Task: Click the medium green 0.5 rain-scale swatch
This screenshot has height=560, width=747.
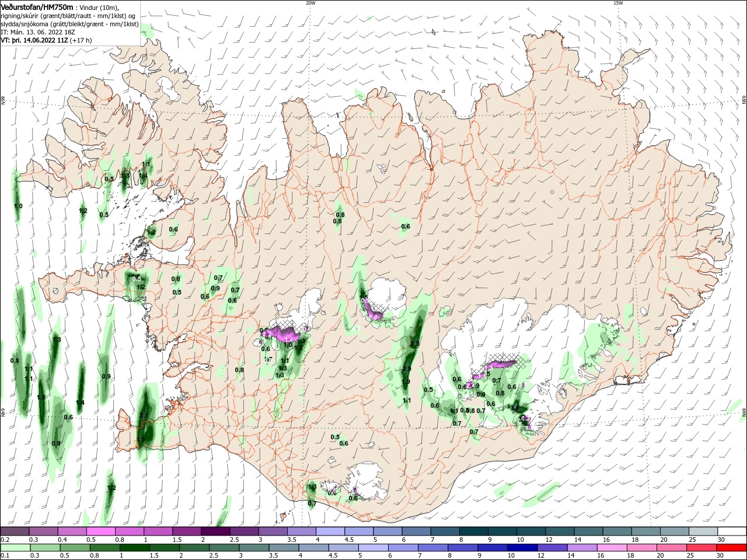Action: 75,548
